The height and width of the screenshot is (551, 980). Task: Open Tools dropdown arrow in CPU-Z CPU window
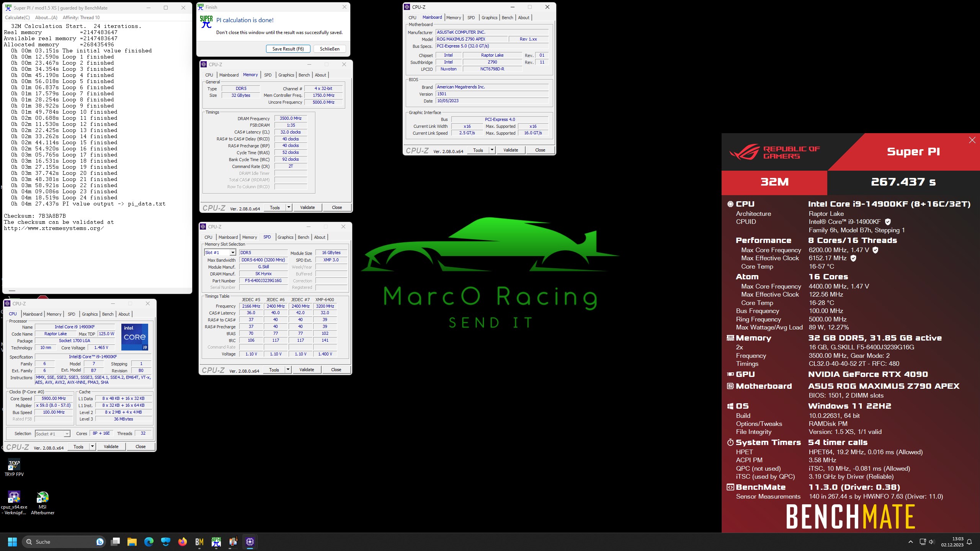coord(92,447)
